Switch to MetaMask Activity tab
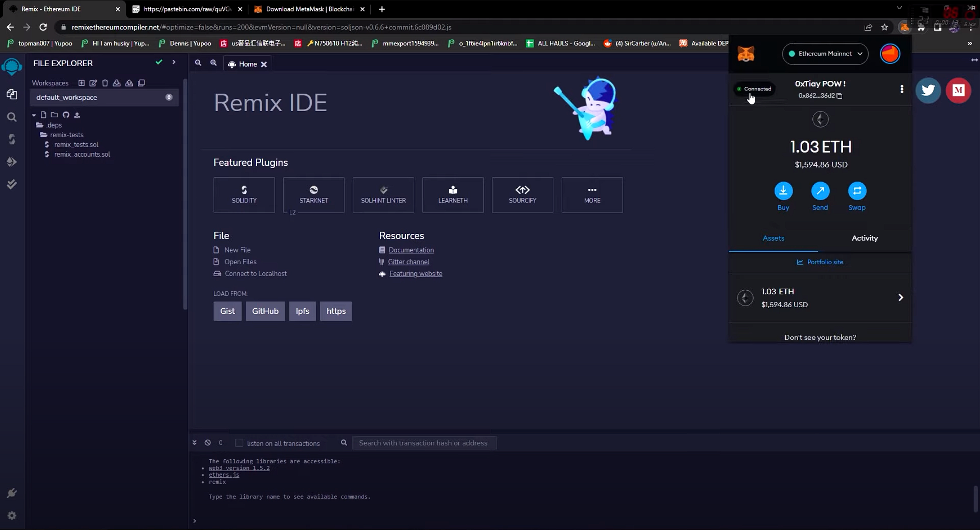Image resolution: width=980 pixels, height=530 pixels. (x=864, y=238)
